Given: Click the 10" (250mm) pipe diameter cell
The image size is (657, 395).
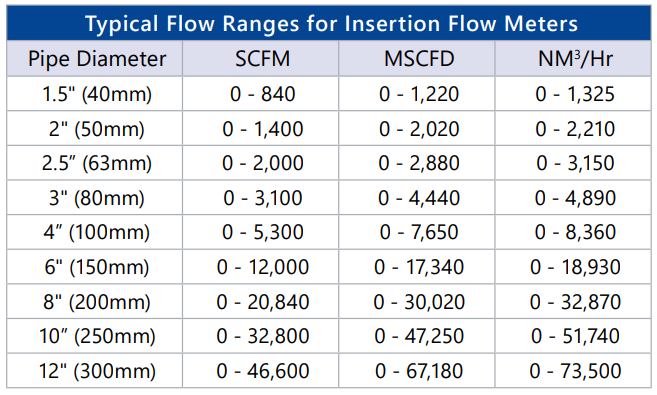Looking at the screenshot, I should click(x=97, y=336).
